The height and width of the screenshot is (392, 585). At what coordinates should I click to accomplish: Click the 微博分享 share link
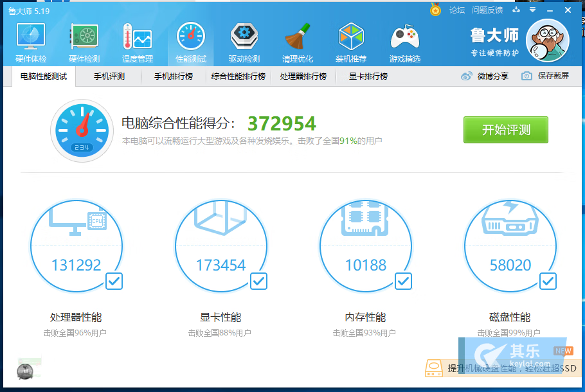click(485, 76)
